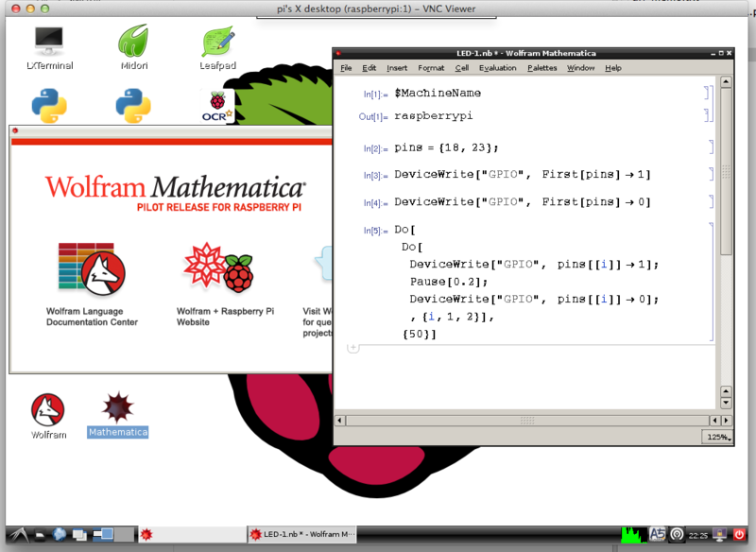Switch to the second gray workspace in pager

[x=126, y=534]
